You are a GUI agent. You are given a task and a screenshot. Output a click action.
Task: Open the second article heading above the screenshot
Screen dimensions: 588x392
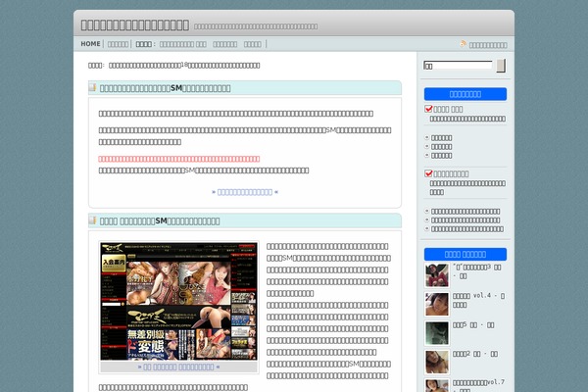[160, 220]
